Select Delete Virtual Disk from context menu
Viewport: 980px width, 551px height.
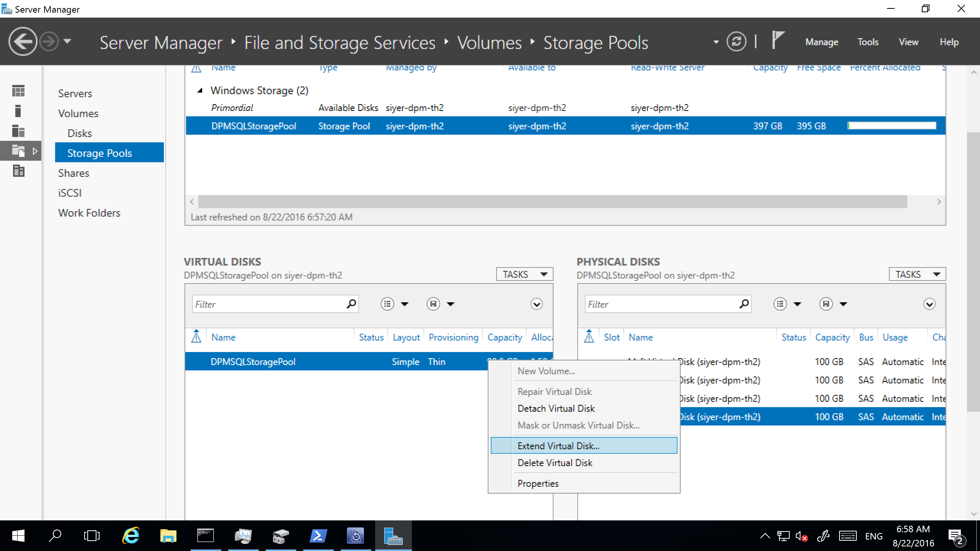point(555,463)
